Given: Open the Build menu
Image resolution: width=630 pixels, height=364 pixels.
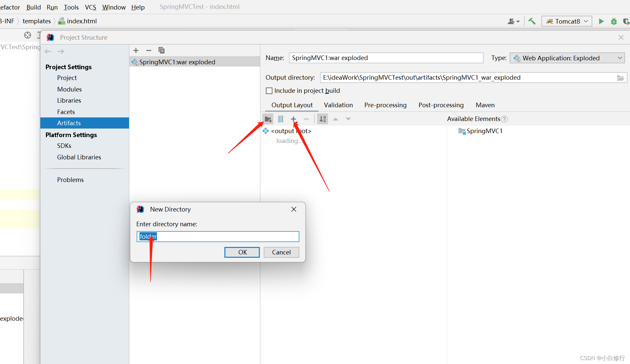Looking at the screenshot, I should pyautogui.click(x=33, y=7).
